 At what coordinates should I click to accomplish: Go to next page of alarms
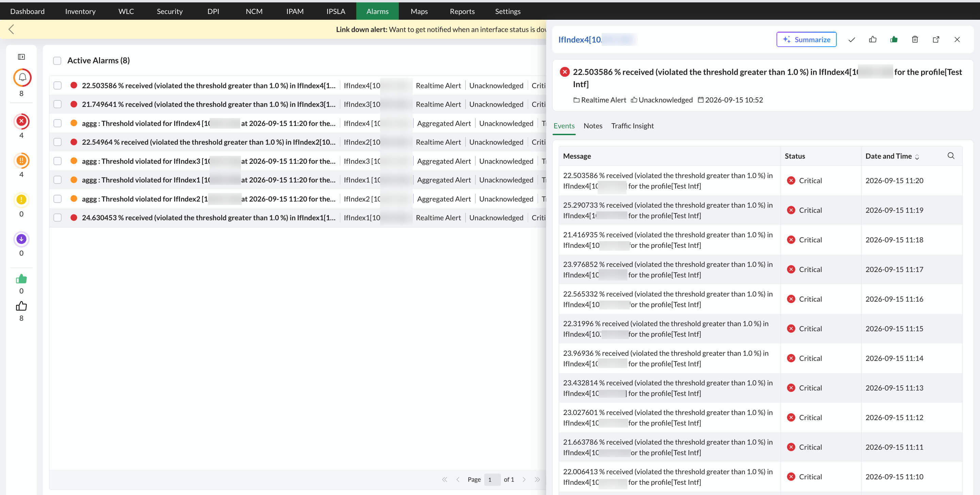point(524,479)
